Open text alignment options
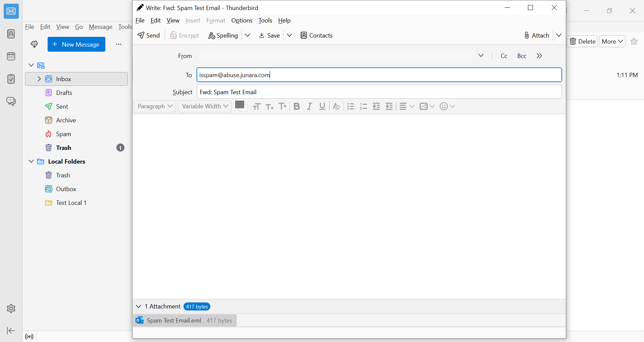Screen dimensions: 644x342 pos(407,106)
